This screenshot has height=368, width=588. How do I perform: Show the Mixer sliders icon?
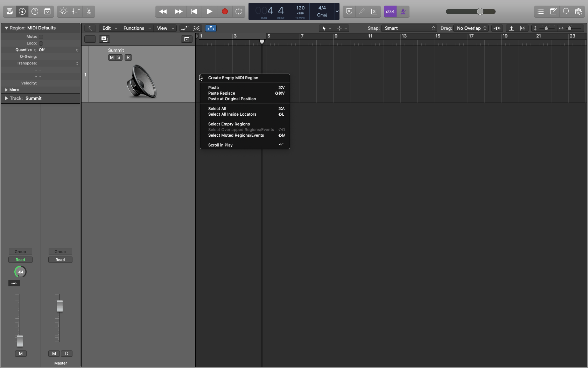click(76, 12)
